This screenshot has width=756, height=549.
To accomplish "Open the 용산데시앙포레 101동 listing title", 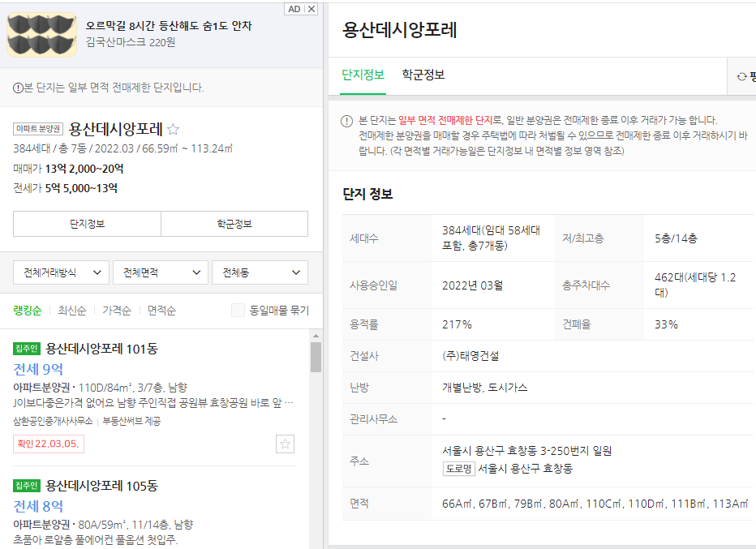I will tap(101, 349).
